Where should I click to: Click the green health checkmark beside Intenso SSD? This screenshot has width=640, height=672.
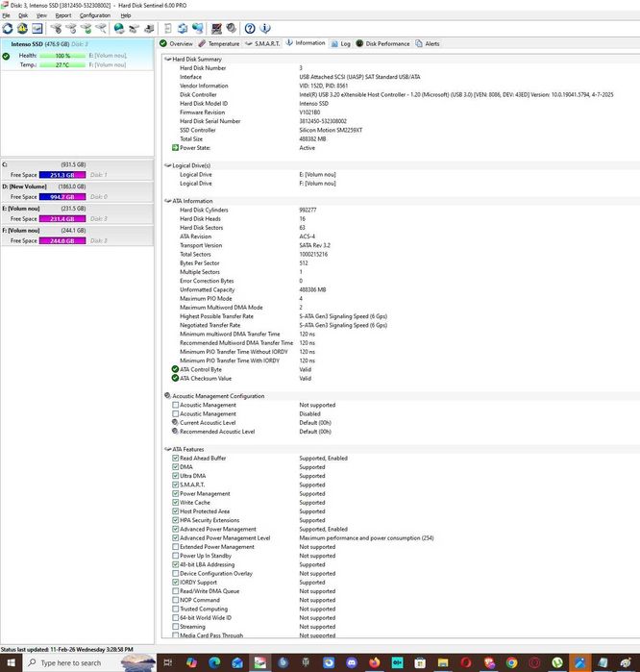pyautogui.click(x=6, y=56)
